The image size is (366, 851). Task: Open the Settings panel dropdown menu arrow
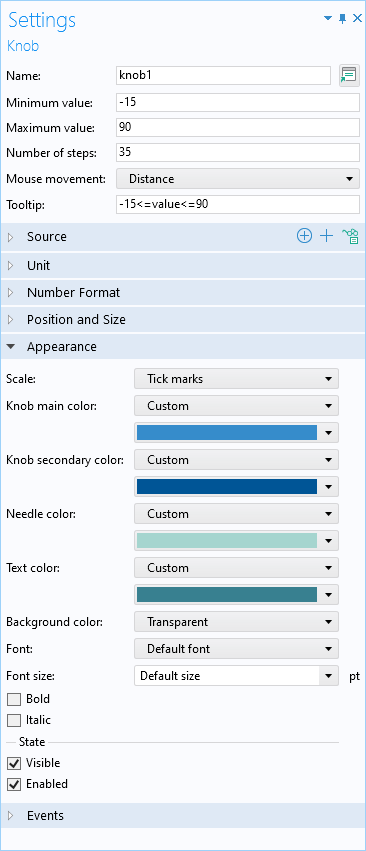coord(328,18)
